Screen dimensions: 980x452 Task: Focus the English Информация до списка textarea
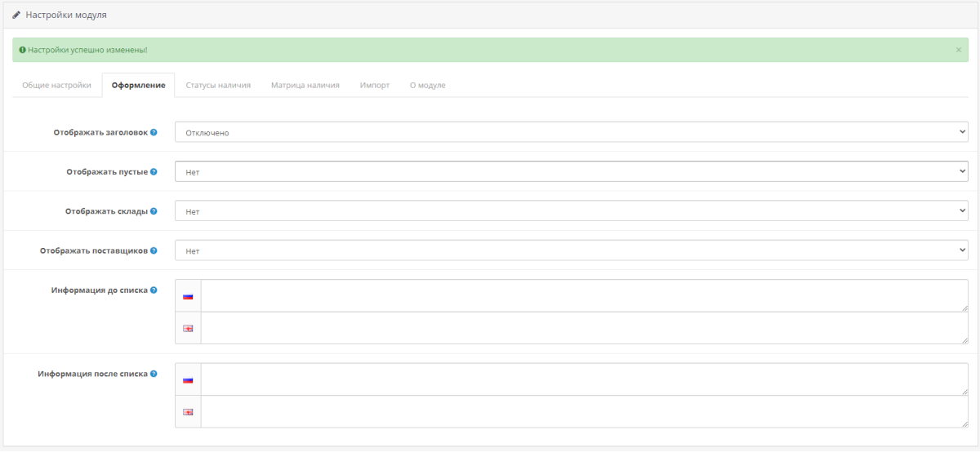click(x=585, y=328)
